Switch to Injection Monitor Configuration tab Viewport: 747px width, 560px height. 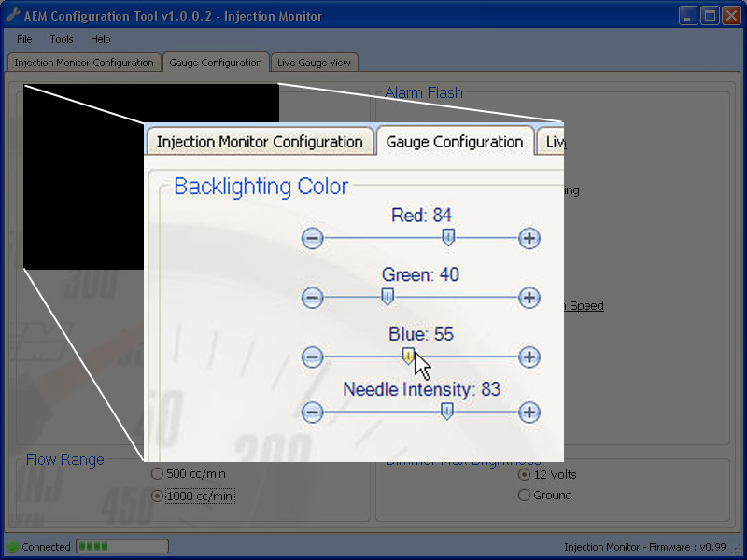pos(84,63)
